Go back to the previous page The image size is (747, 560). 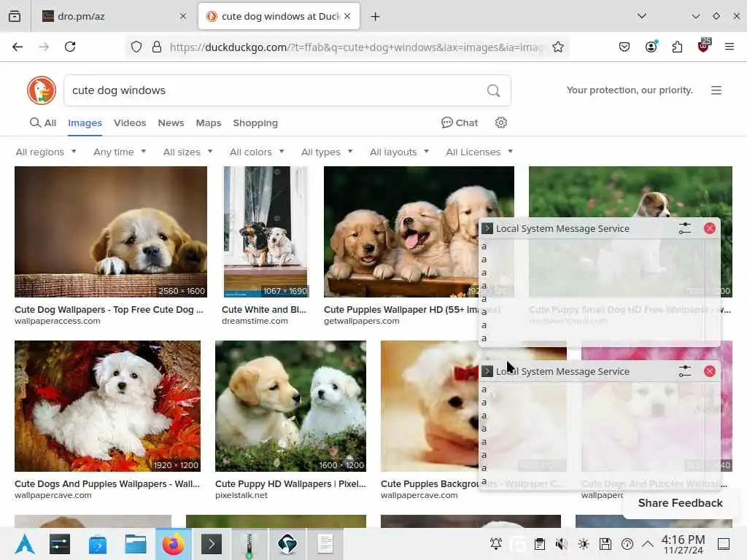tap(18, 47)
